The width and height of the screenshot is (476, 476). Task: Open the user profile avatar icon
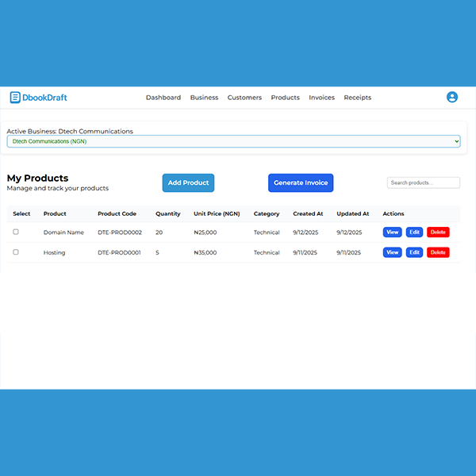(x=452, y=97)
